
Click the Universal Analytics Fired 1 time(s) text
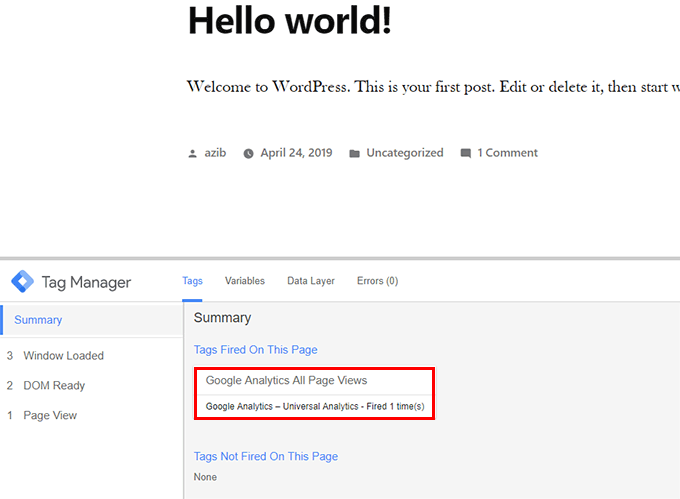[315, 406]
